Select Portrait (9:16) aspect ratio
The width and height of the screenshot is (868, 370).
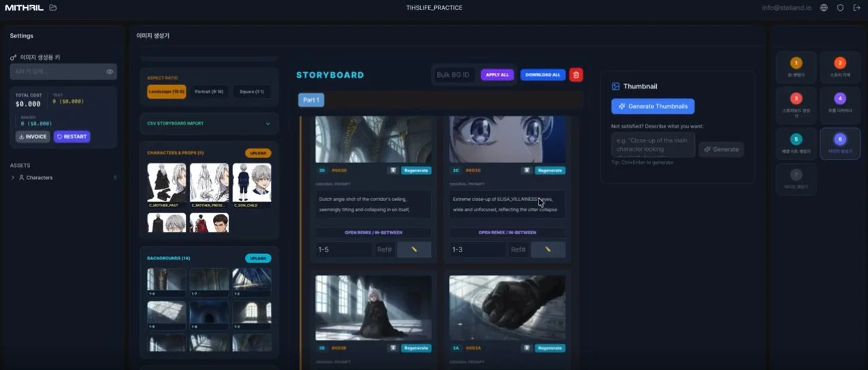pos(209,91)
